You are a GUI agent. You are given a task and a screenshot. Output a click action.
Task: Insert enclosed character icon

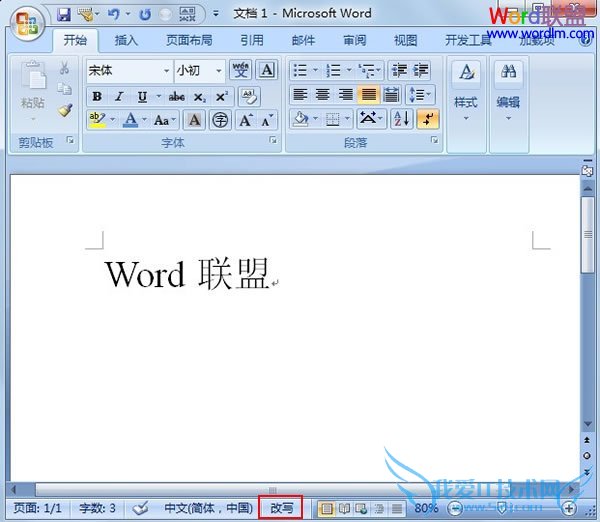tap(220, 120)
